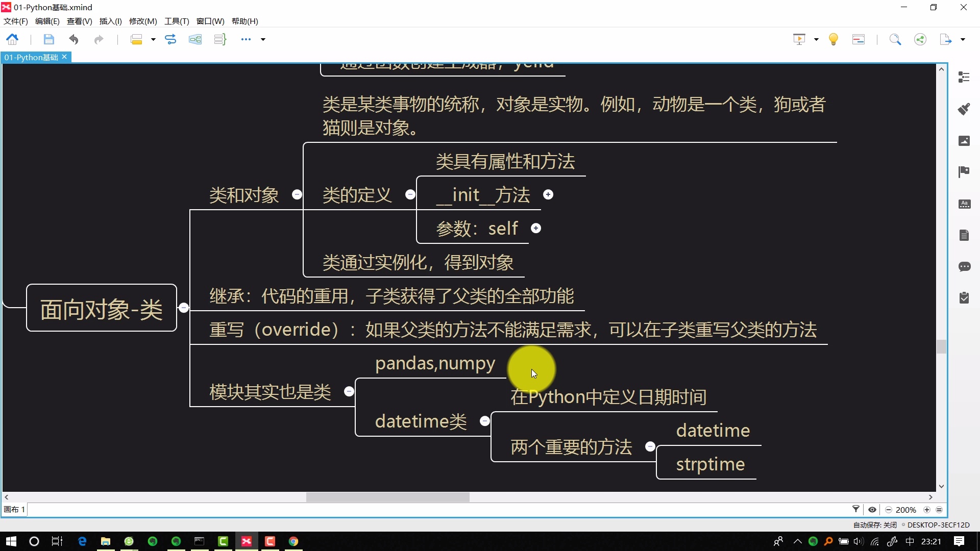Select the Style brush icon in right sidebar
The height and width of the screenshot is (551, 980).
click(x=965, y=109)
